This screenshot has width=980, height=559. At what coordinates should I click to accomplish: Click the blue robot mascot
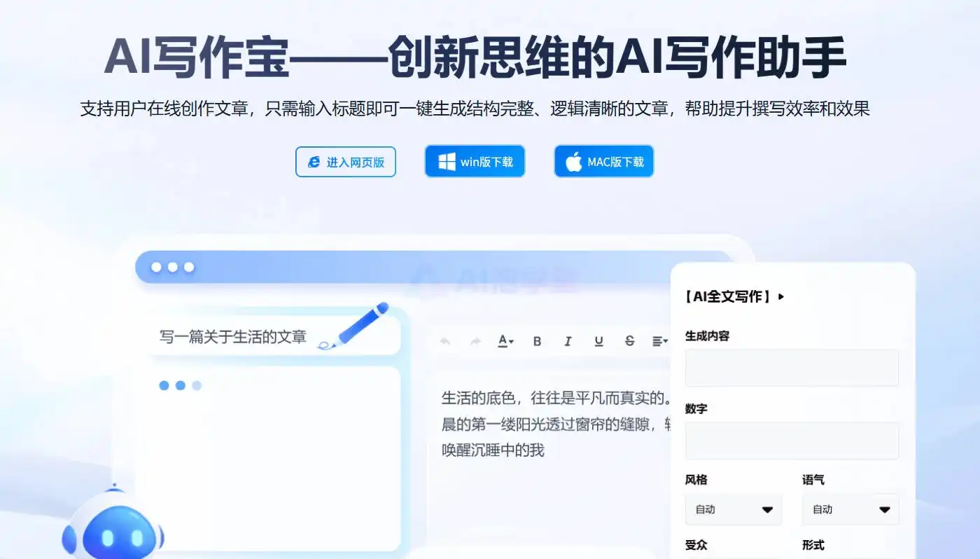(113, 522)
